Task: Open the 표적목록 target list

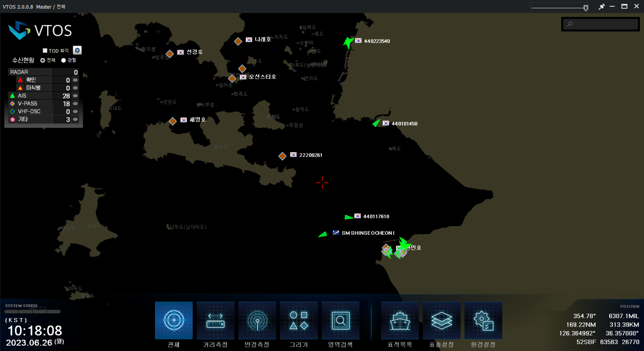Action: point(400,320)
